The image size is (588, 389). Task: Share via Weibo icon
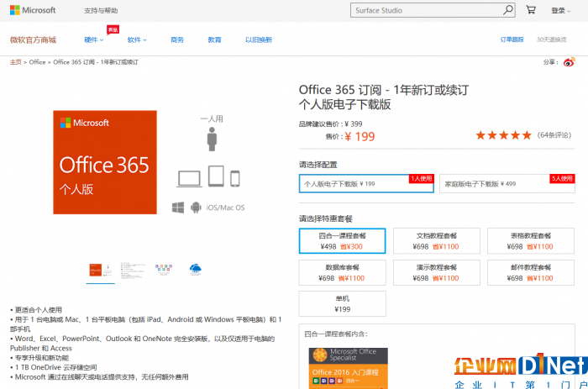pos(569,62)
